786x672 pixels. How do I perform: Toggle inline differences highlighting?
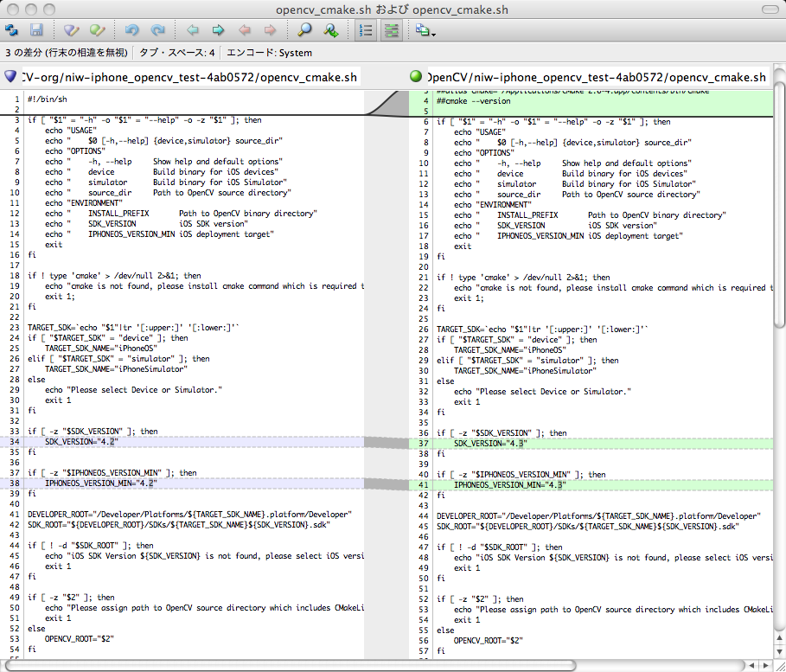point(392,30)
